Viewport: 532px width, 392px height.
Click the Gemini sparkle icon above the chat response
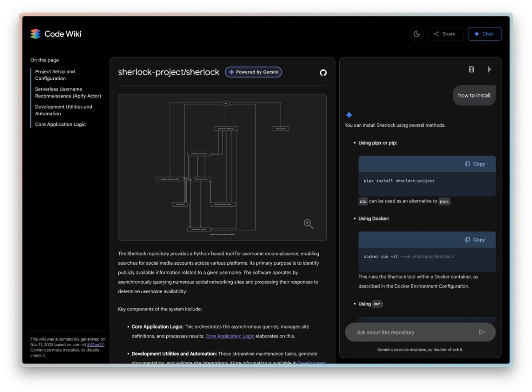350,115
